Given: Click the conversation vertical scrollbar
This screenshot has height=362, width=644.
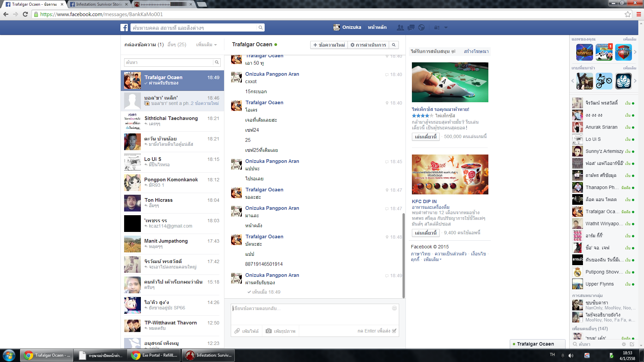Looking at the screenshot, I should pyautogui.click(x=404, y=255).
